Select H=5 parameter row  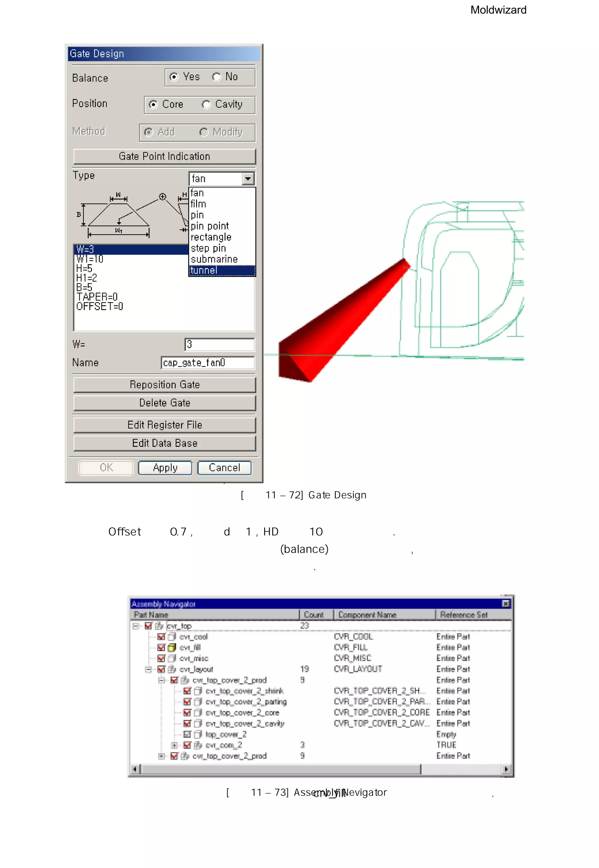84,269
